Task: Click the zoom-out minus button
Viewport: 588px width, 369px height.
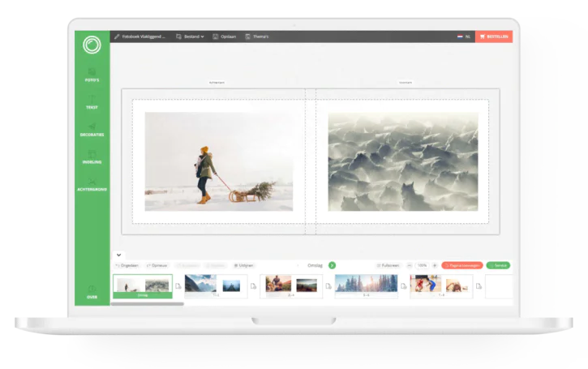Action: coord(410,265)
